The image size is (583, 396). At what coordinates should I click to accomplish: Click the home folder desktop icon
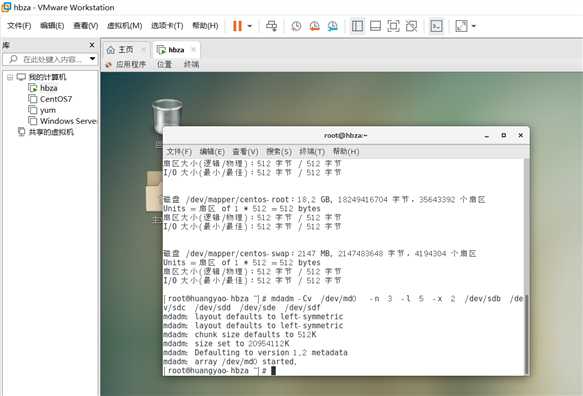[155, 191]
